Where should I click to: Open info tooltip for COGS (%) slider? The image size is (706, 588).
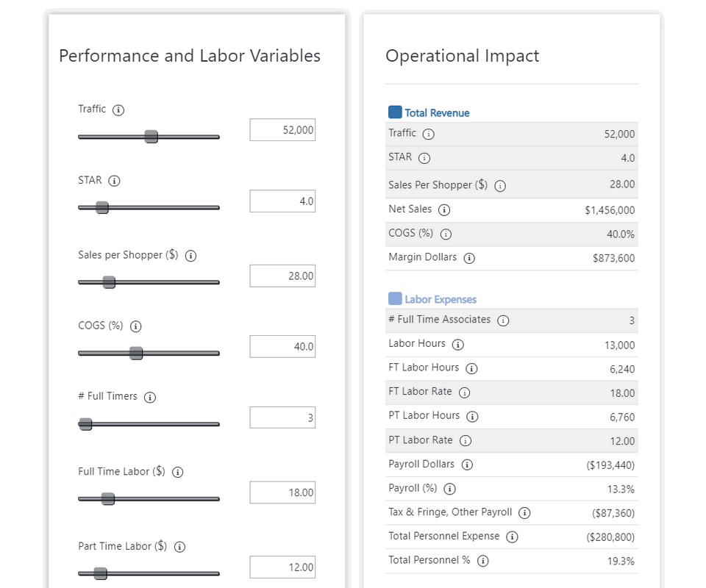point(135,326)
